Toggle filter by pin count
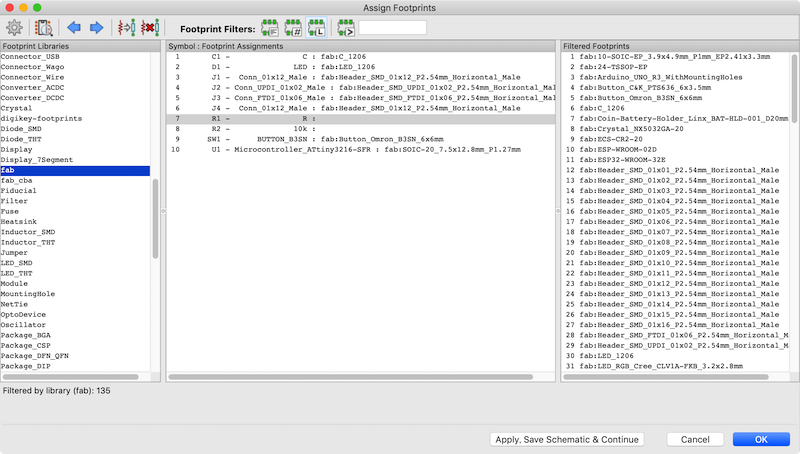 (x=293, y=28)
